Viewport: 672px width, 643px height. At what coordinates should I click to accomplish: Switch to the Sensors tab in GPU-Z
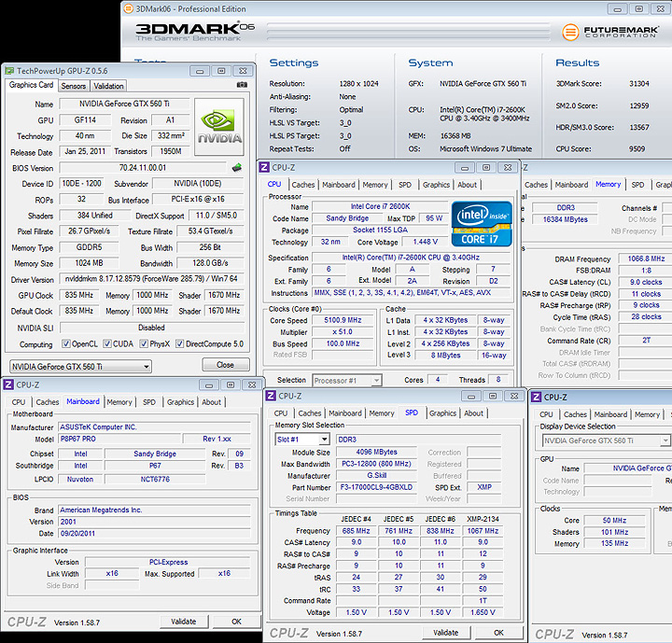pyautogui.click(x=74, y=86)
